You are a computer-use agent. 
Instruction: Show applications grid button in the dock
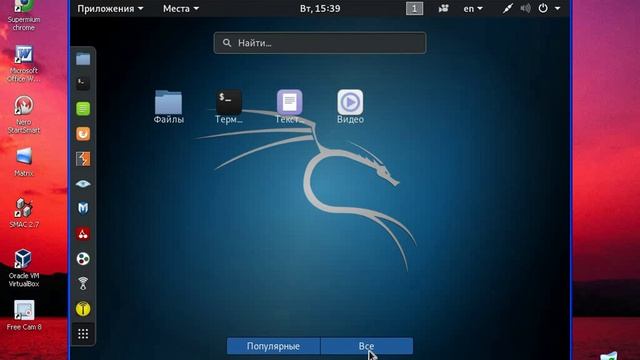83,334
